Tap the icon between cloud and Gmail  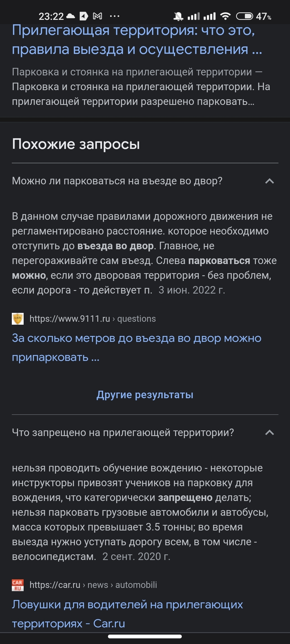click(x=84, y=16)
